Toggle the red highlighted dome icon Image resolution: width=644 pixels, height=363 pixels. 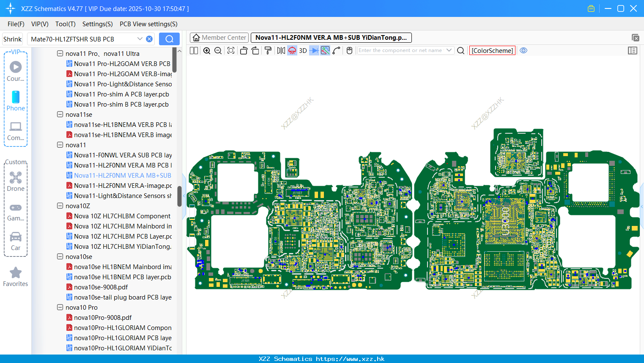[x=292, y=50]
